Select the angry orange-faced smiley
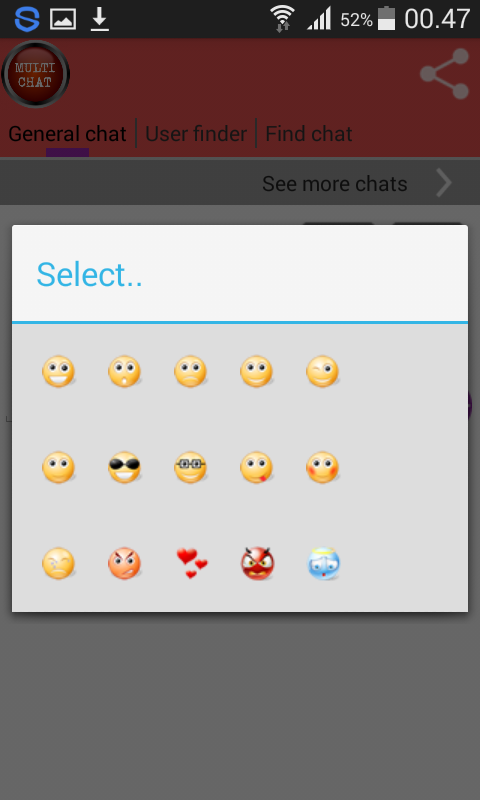Screen dimensions: 480x800 point(124,563)
